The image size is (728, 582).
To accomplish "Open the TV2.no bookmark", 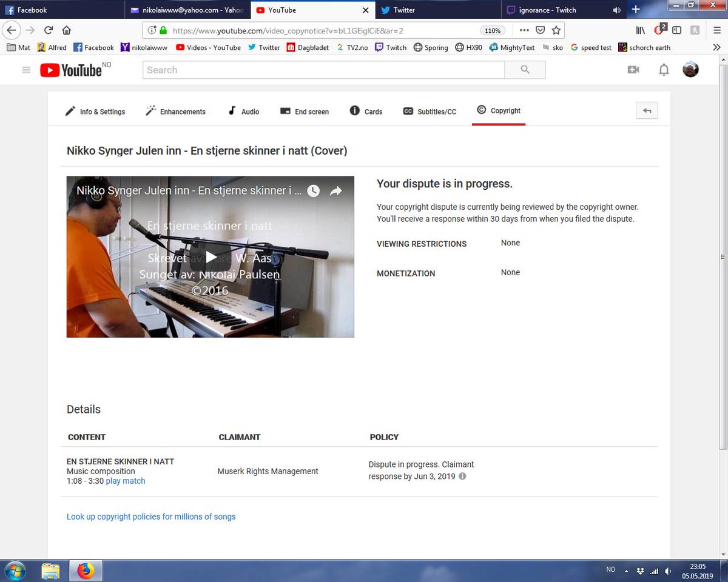I will tap(352, 47).
